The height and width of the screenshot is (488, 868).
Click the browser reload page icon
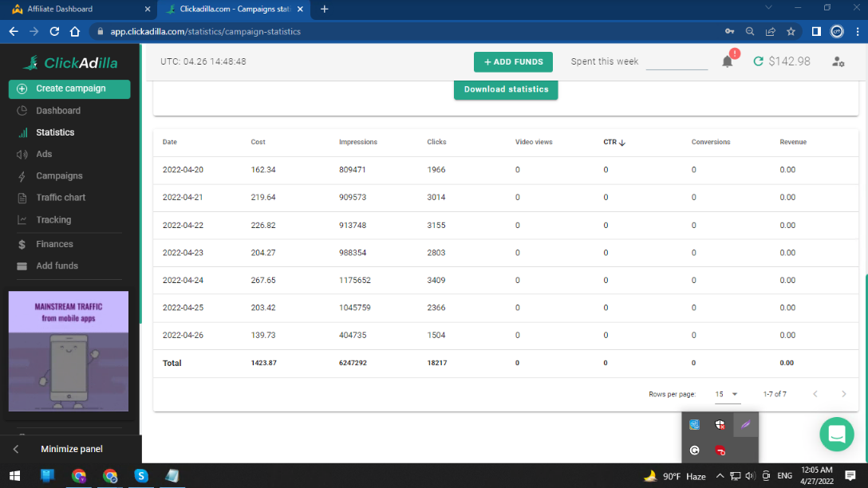(54, 32)
